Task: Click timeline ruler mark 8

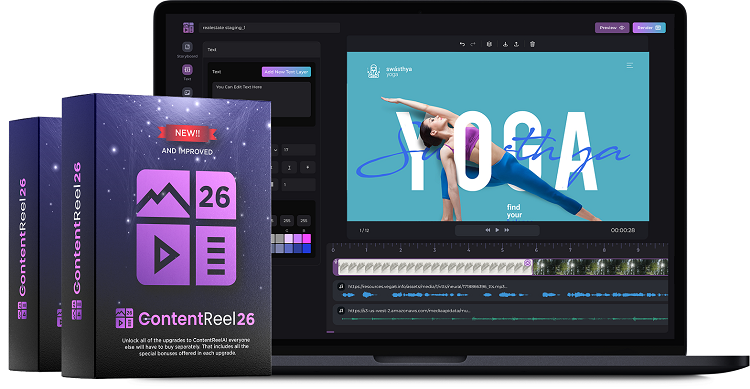Action: [604, 250]
